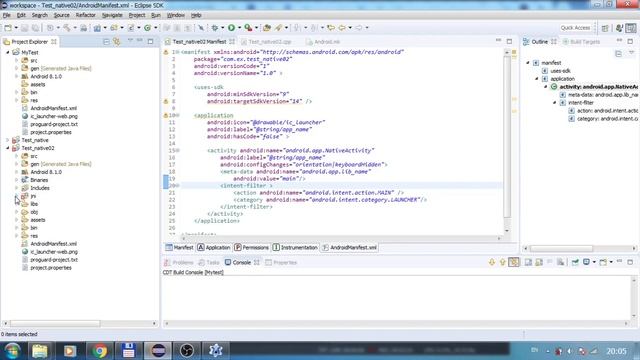This screenshot has width=640, height=360.
Task: Open the Build Targets tab
Action: tap(581, 42)
